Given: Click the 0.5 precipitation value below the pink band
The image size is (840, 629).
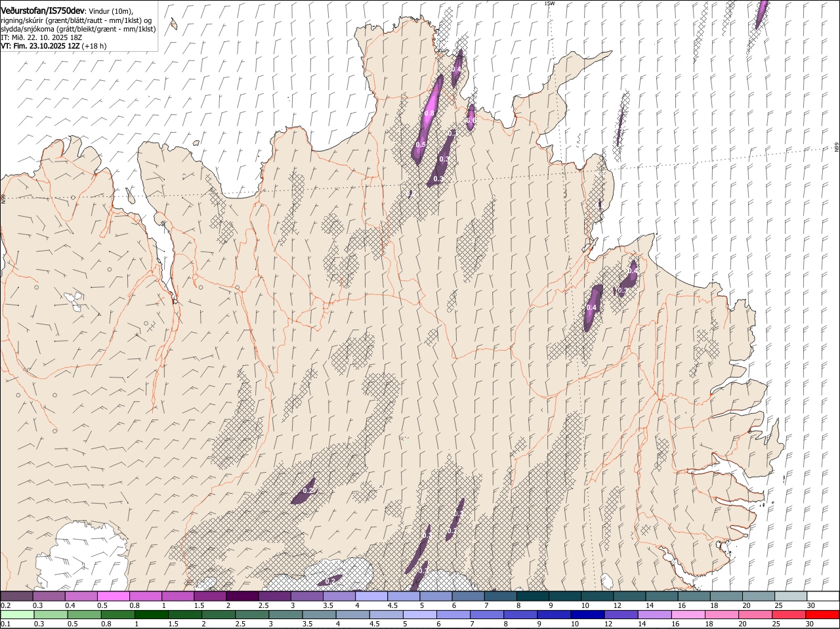Looking at the screenshot, I should [x=421, y=144].
